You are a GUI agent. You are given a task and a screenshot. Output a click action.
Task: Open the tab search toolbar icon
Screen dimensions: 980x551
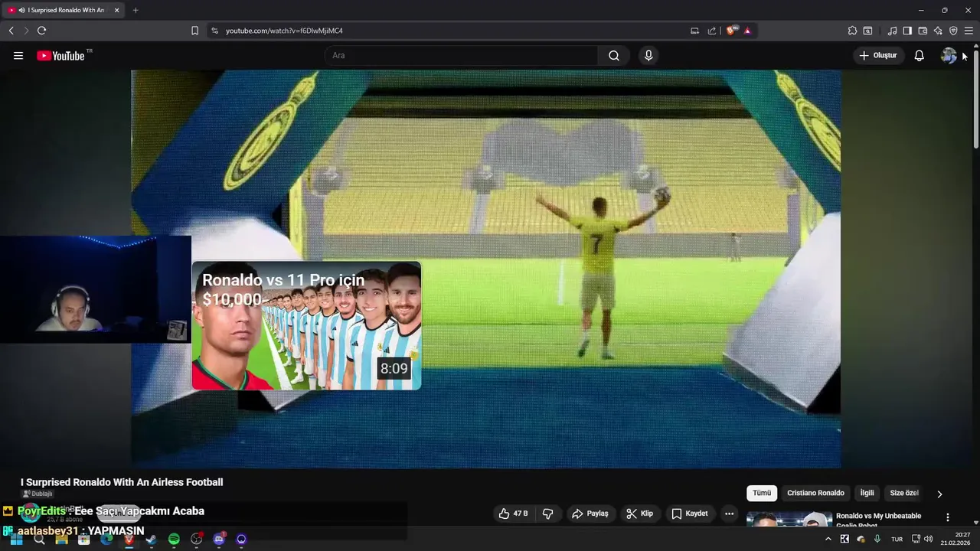(x=867, y=31)
